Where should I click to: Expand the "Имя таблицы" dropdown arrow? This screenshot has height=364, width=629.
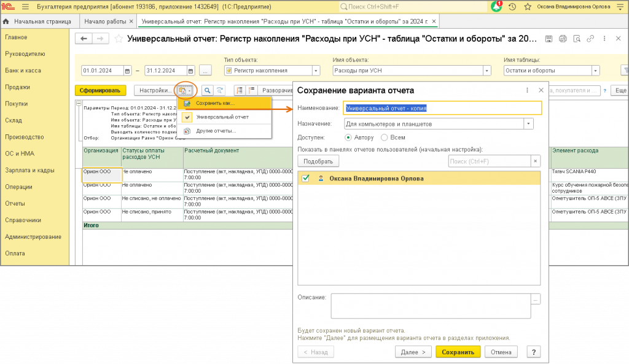[595, 71]
